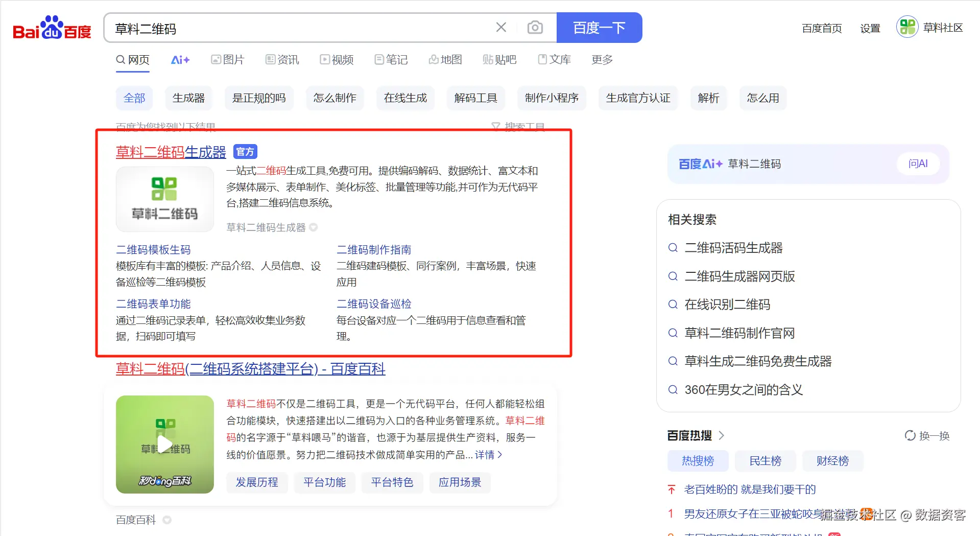The width and height of the screenshot is (980, 536).
Task: Select the 制作小程序 filter chip
Action: point(552,98)
